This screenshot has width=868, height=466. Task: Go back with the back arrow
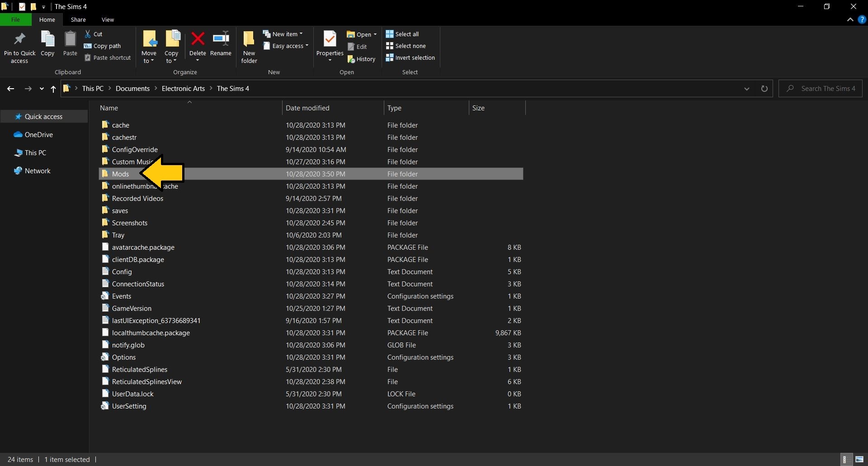coord(10,89)
